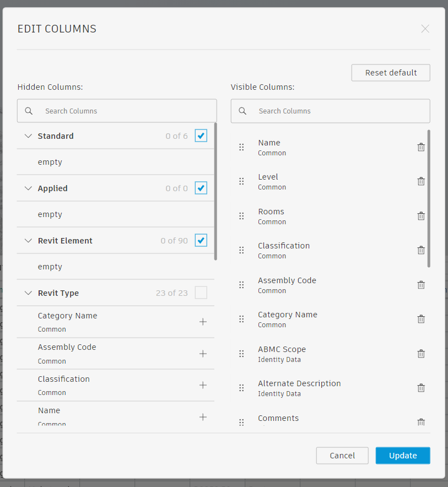Collapse the Revit Type section
Screen dimensions: 448x487
point(28,293)
